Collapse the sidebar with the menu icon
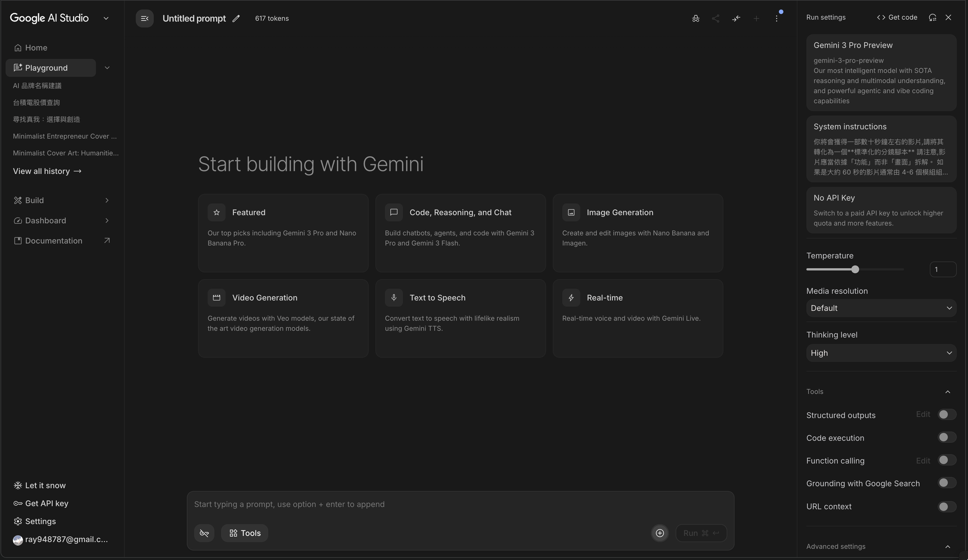The height and width of the screenshot is (560, 968). [x=144, y=18]
